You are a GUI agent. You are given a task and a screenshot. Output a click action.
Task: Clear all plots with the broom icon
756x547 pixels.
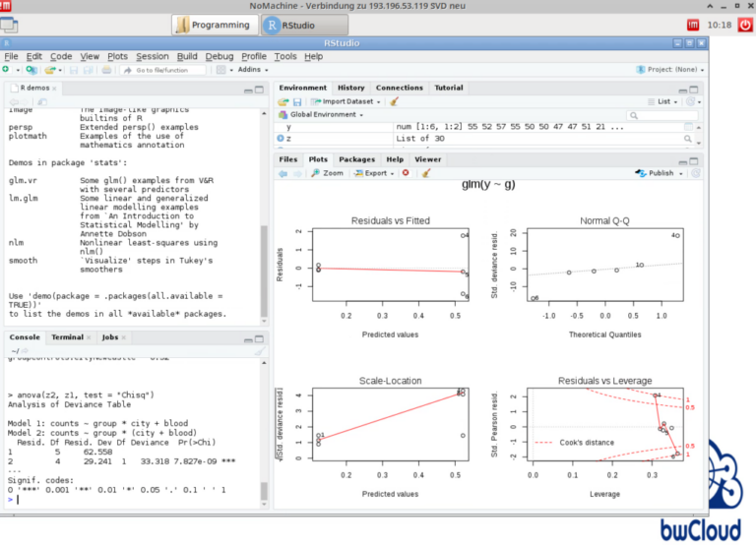point(426,173)
